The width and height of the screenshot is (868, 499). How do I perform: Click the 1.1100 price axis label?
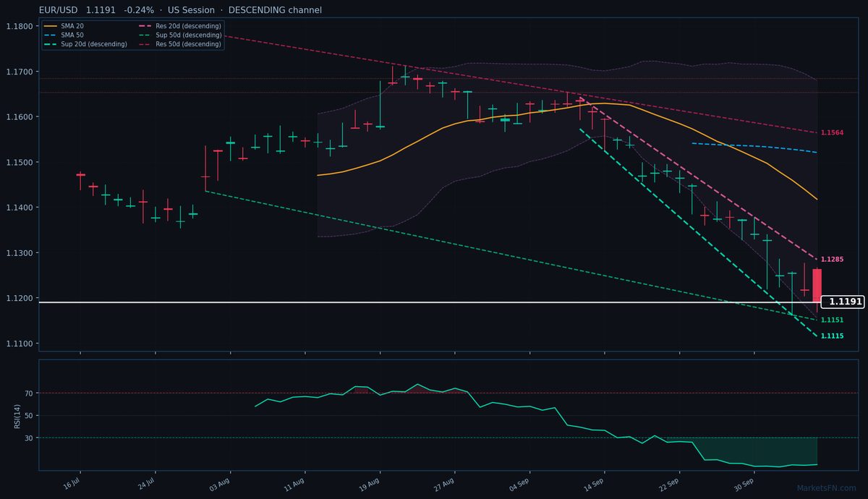(19, 344)
